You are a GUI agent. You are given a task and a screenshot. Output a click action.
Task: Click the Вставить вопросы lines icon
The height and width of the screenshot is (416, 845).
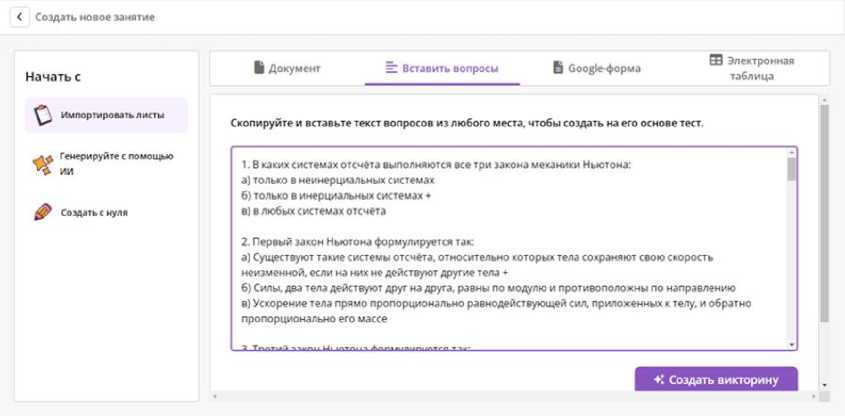pos(391,68)
